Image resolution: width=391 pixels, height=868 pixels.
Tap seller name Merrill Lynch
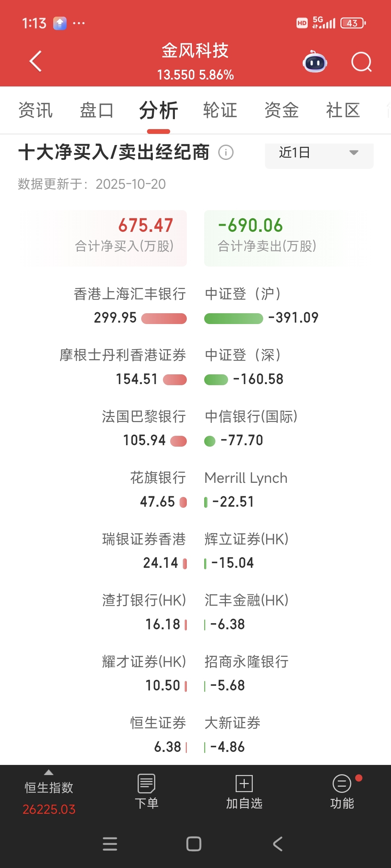pos(246,478)
